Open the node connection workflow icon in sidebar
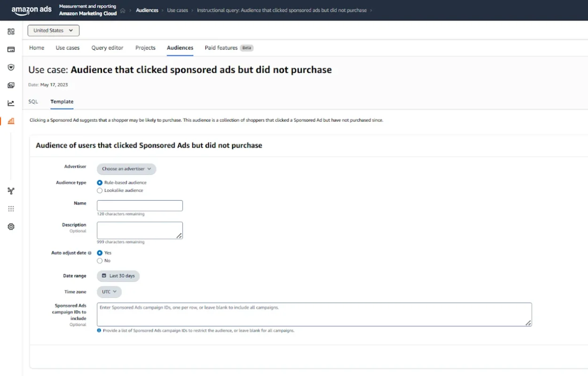The width and height of the screenshot is (588, 376). click(11, 191)
